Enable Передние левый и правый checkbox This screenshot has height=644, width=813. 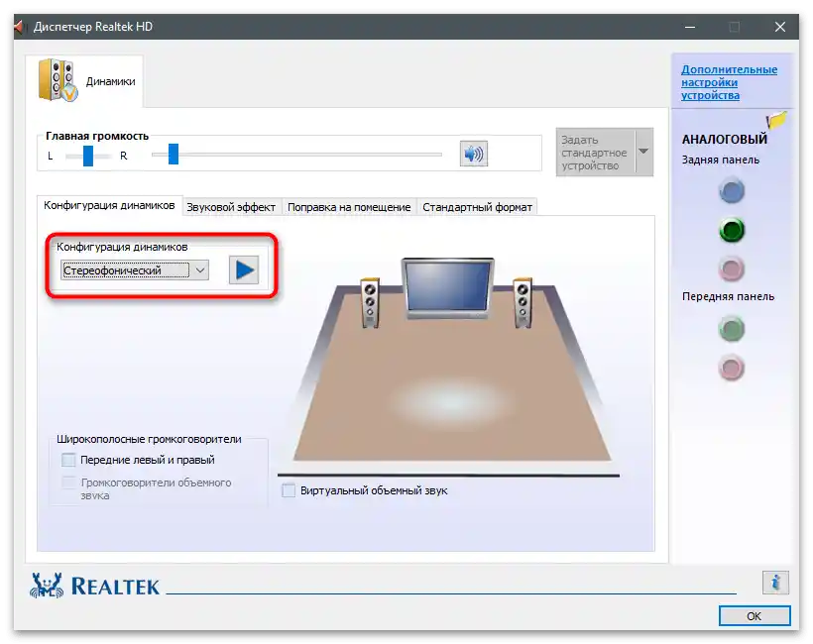(68, 460)
